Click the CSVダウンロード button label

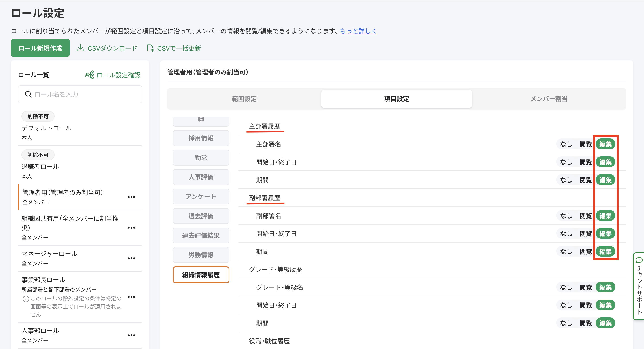tap(112, 48)
